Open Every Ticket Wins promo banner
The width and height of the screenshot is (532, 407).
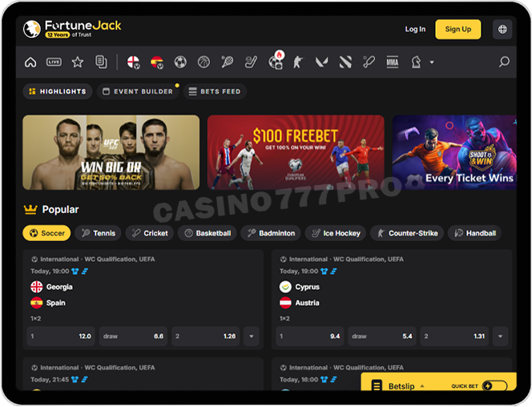454,152
